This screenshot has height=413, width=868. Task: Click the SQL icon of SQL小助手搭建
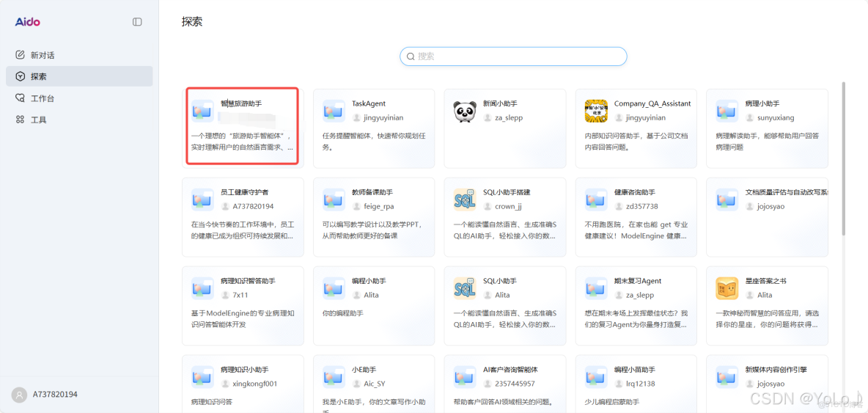tap(465, 200)
